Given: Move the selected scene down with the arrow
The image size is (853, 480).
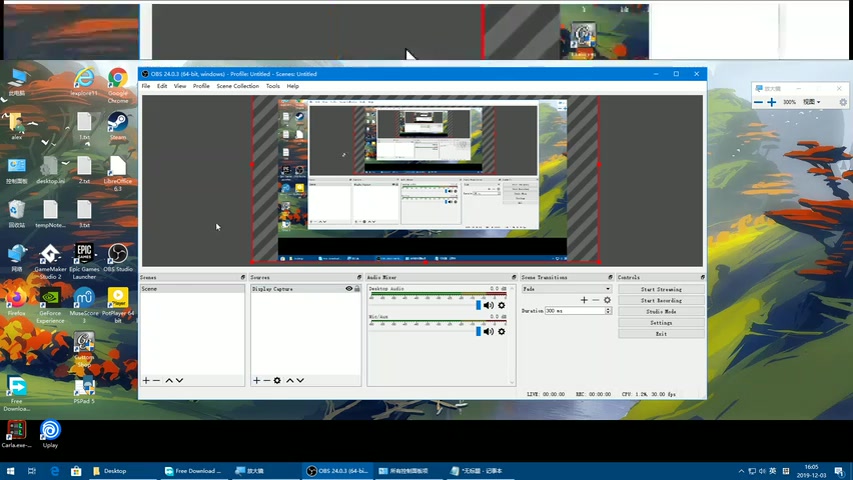Looking at the screenshot, I should (x=180, y=380).
